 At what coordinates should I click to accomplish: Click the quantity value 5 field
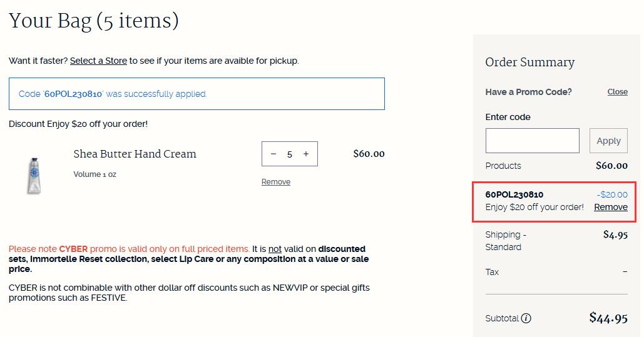click(290, 154)
